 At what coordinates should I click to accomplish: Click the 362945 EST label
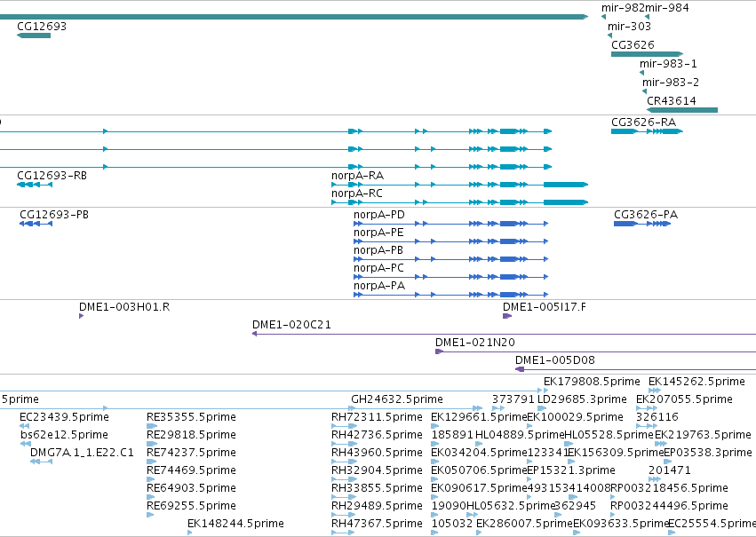(575, 506)
